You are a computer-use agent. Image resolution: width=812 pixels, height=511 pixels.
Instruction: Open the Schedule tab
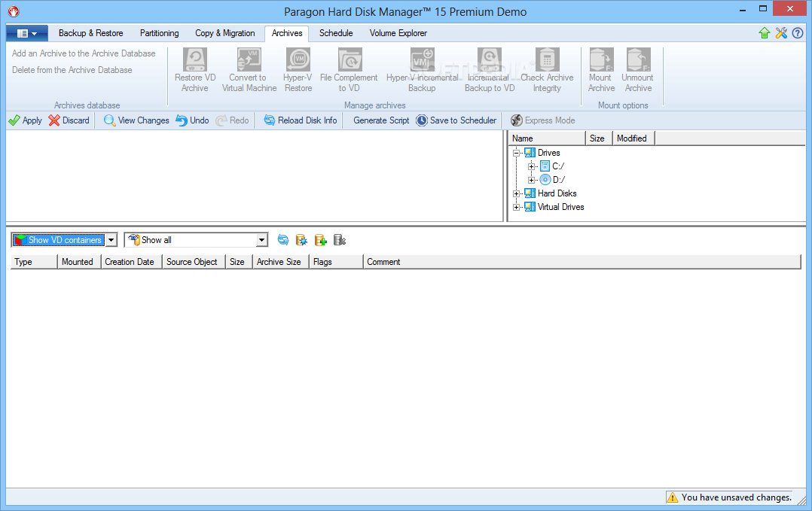click(336, 33)
